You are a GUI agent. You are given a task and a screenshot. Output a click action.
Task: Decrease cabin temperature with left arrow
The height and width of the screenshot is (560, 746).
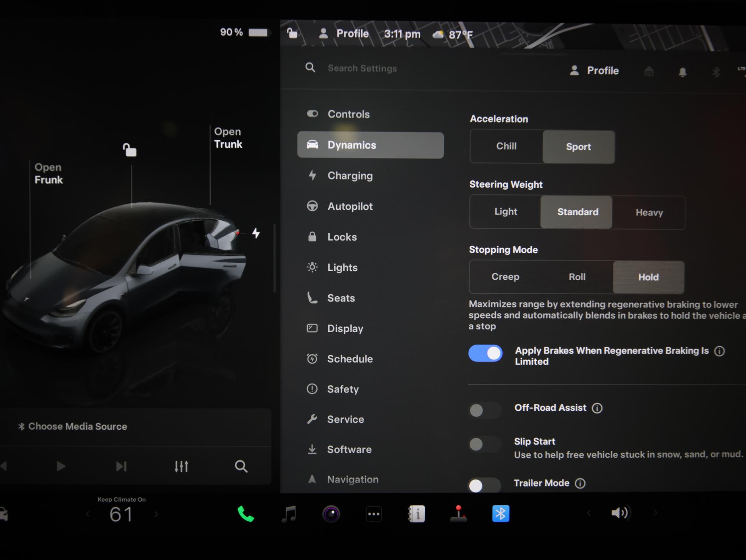tap(87, 515)
